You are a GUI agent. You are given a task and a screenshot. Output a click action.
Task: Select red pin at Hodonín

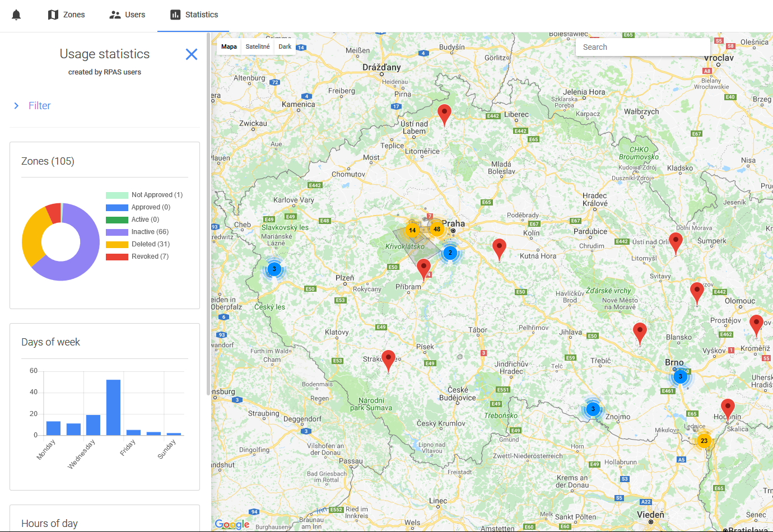pos(728,409)
